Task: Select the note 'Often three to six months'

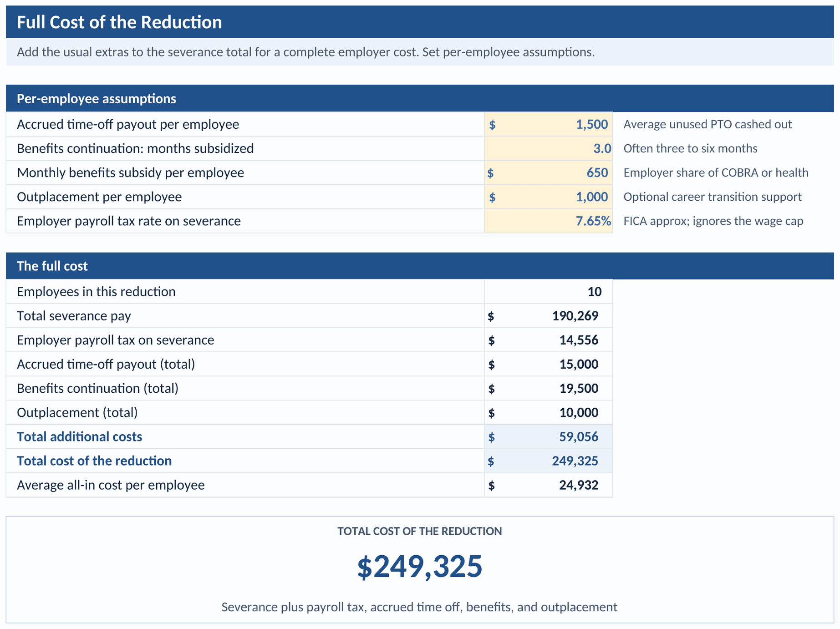Action: (690, 148)
